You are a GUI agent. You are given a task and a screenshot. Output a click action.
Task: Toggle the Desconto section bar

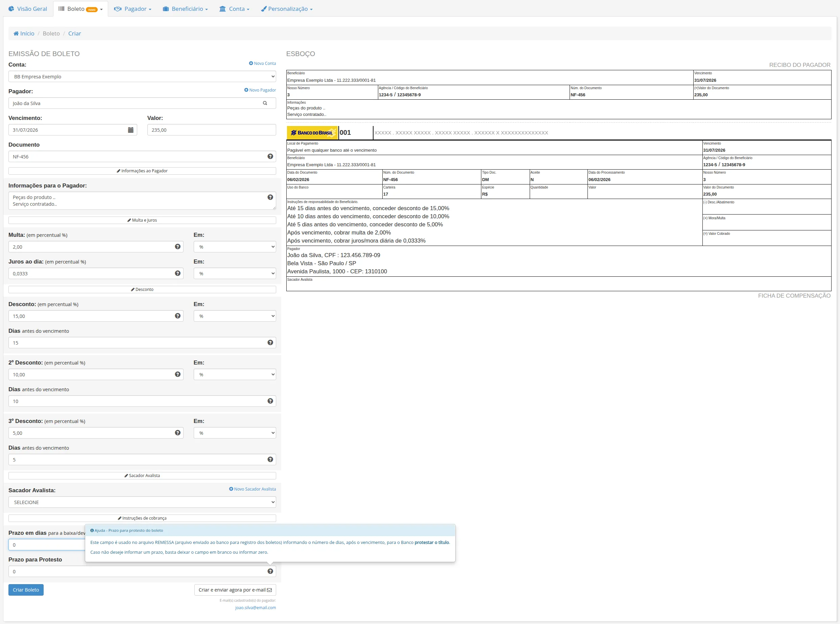(x=142, y=289)
